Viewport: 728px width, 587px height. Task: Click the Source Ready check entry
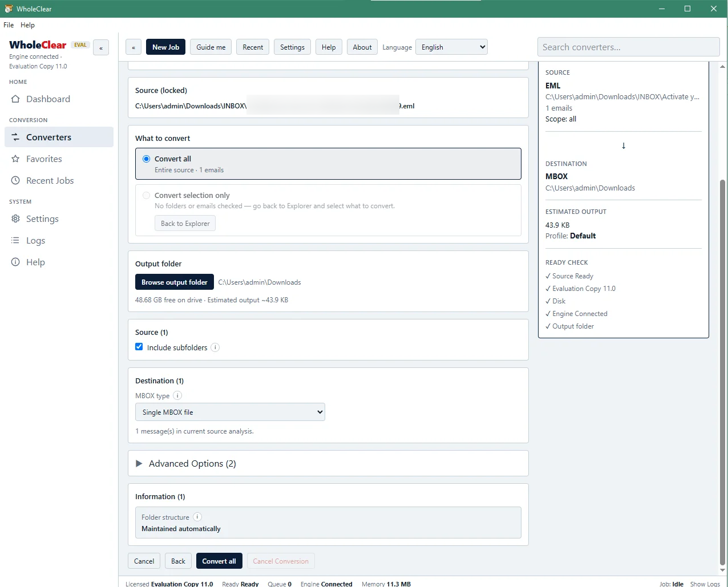(569, 276)
